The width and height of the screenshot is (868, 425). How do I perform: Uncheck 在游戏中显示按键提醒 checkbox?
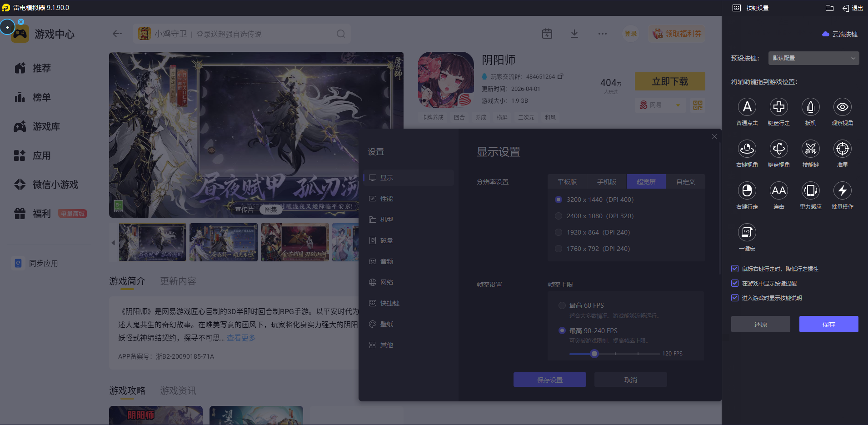(735, 283)
